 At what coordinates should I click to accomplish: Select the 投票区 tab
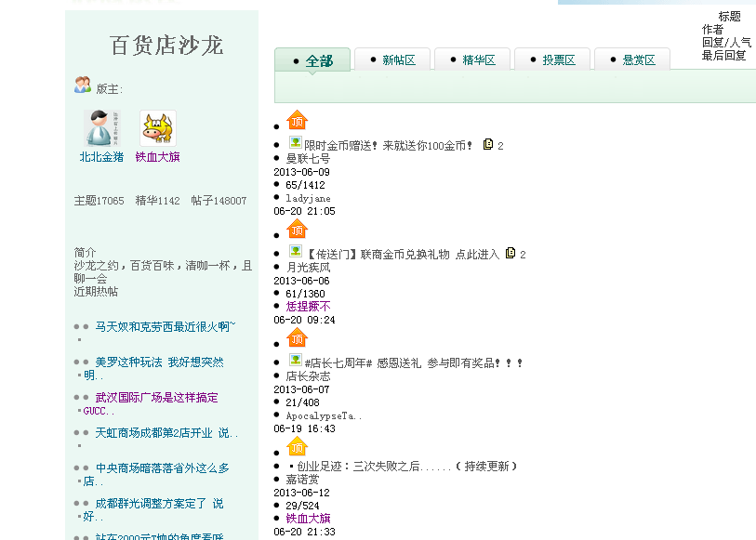click(x=551, y=60)
